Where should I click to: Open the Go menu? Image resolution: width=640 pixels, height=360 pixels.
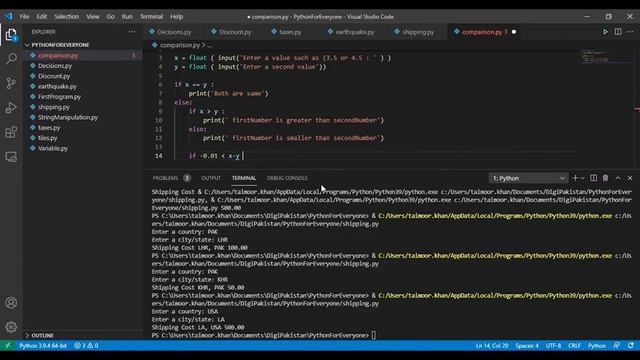(x=111, y=17)
